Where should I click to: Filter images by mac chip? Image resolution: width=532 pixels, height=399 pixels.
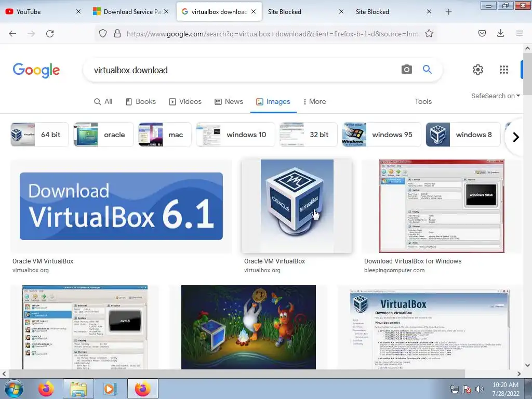coord(165,135)
